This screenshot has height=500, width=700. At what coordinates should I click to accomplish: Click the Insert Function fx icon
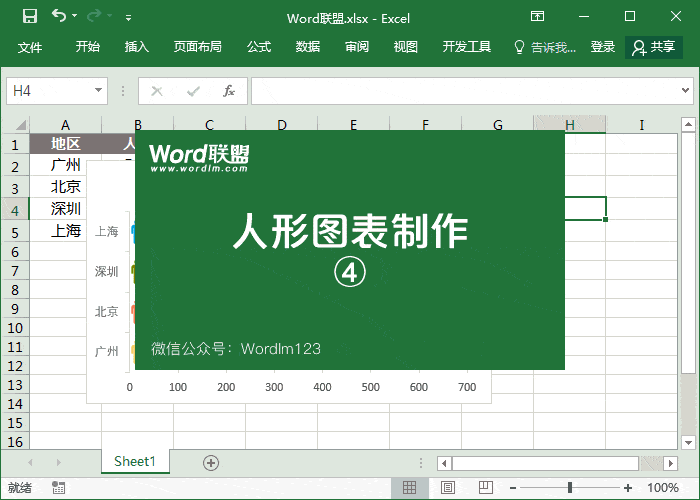(x=229, y=91)
